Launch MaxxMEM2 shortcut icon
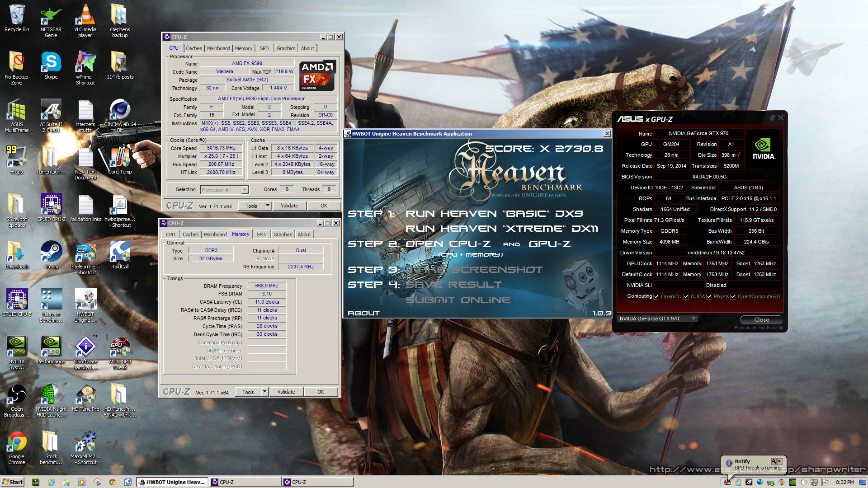Screen dimensions: 868x488 pyautogui.click(x=85, y=448)
